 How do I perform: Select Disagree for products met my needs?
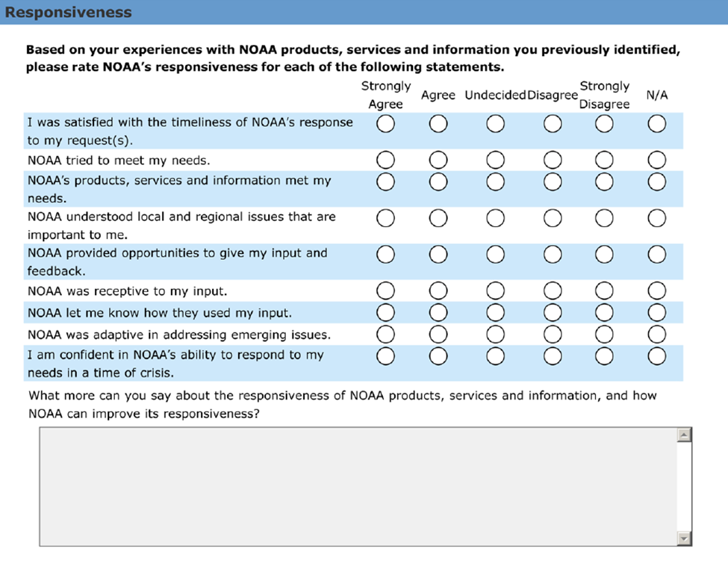pyautogui.click(x=553, y=181)
